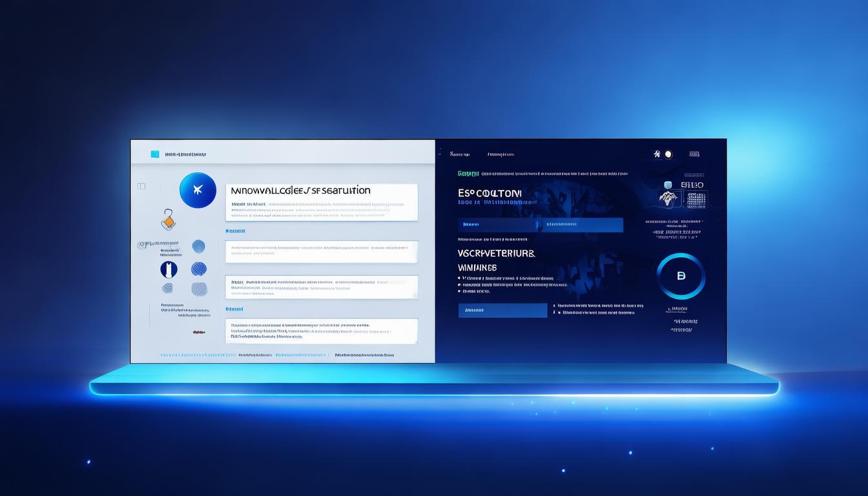Select the blue airplane circle icon
Screen dimensions: 868x496
(x=198, y=190)
